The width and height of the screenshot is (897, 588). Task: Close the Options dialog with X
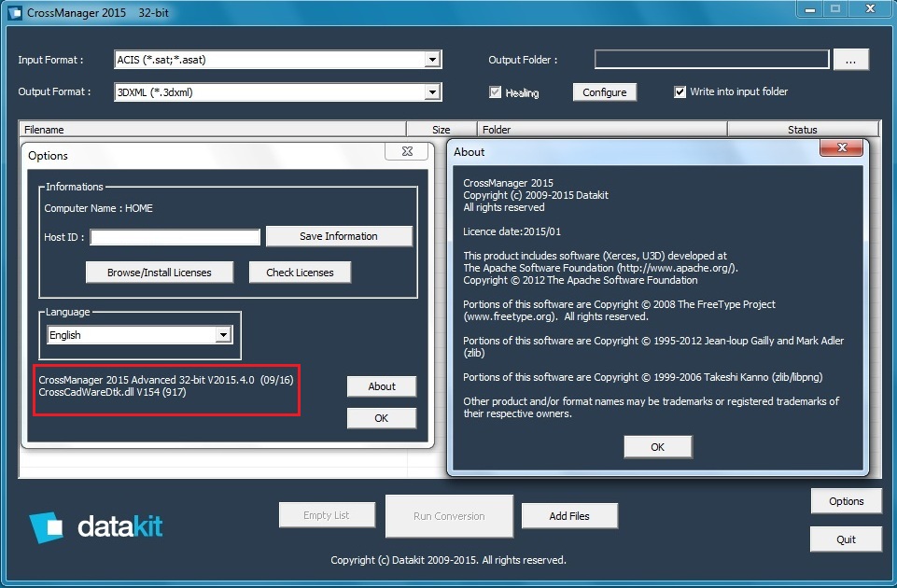[x=407, y=151]
